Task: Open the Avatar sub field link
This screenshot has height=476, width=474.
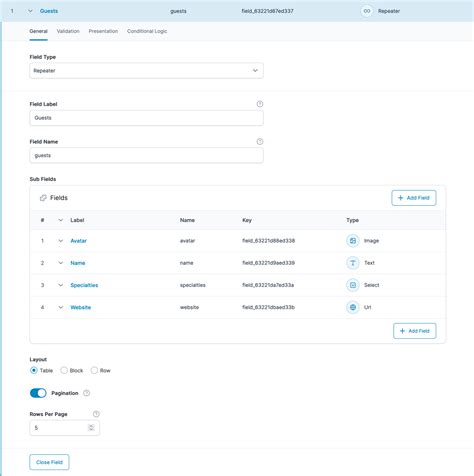Action: [x=79, y=241]
